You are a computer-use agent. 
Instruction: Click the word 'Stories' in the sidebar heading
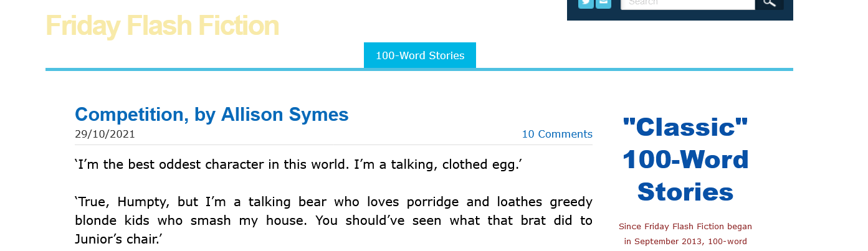tap(685, 192)
